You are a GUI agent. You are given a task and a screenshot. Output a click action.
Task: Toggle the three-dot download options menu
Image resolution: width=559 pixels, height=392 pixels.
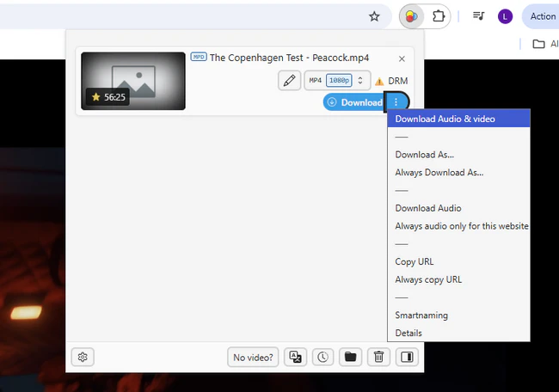[x=396, y=102]
